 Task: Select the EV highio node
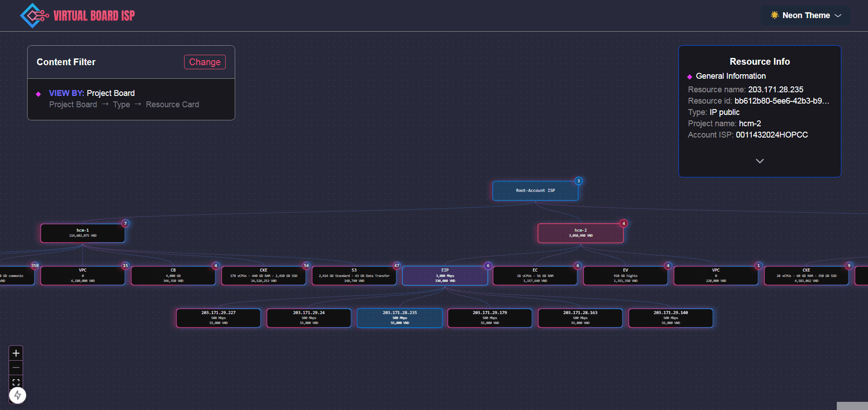pos(625,276)
